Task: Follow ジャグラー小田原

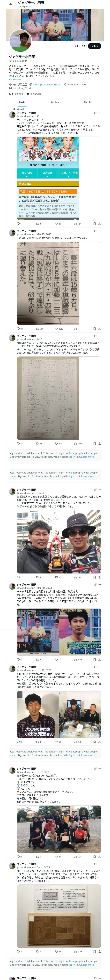Action: 95,46
